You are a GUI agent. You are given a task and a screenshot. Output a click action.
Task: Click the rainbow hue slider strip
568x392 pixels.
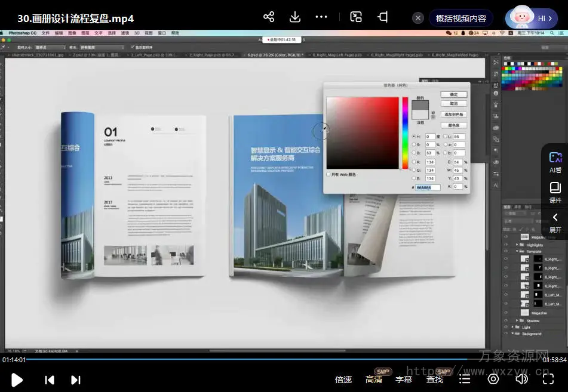pos(404,132)
